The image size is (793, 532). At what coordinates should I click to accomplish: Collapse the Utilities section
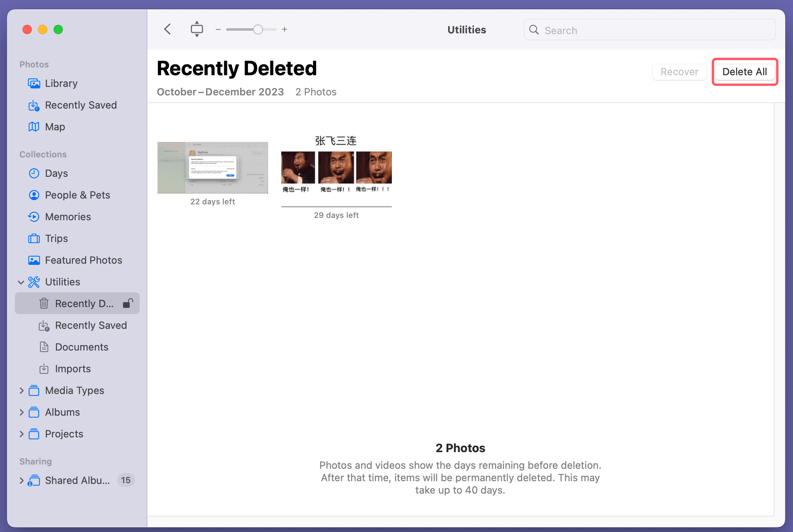pos(21,282)
